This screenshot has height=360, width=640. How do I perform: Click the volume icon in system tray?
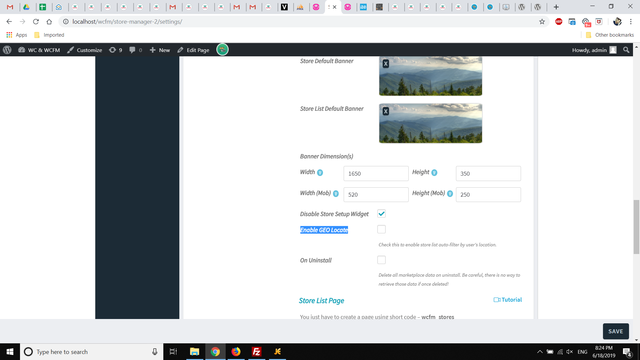pyautogui.click(x=570, y=351)
